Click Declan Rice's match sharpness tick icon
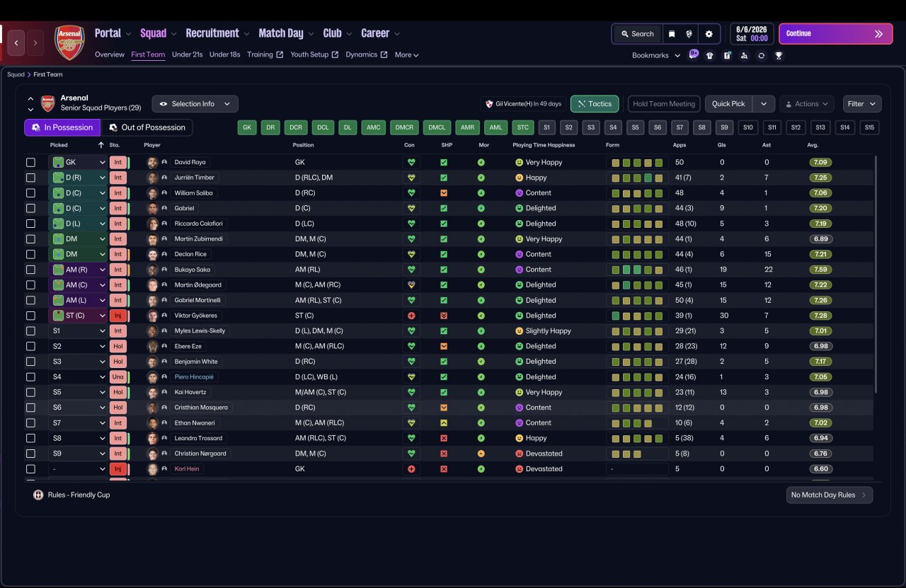This screenshot has width=906, height=588. pyautogui.click(x=444, y=254)
